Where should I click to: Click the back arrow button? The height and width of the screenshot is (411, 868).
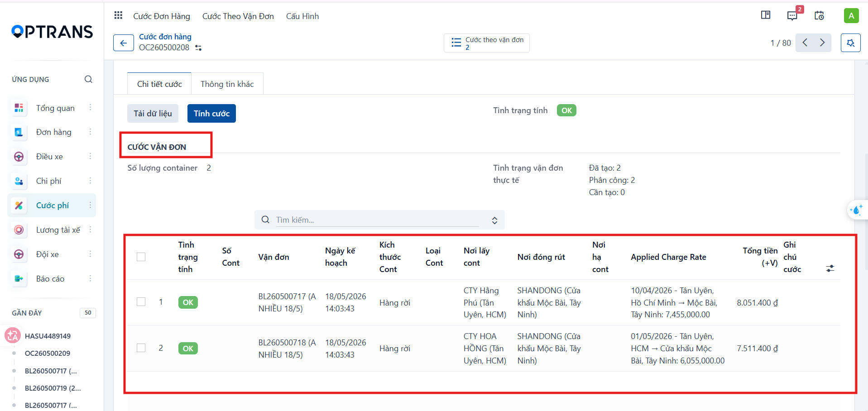click(123, 43)
